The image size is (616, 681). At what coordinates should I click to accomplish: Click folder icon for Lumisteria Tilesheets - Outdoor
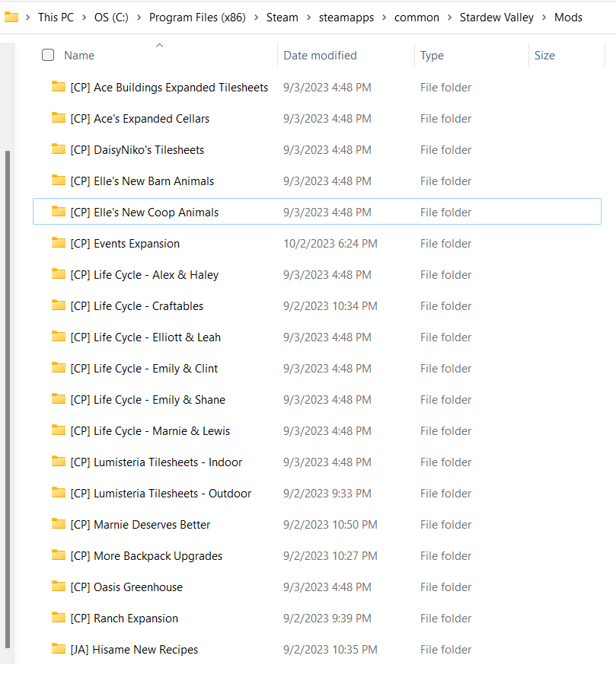[x=59, y=493]
